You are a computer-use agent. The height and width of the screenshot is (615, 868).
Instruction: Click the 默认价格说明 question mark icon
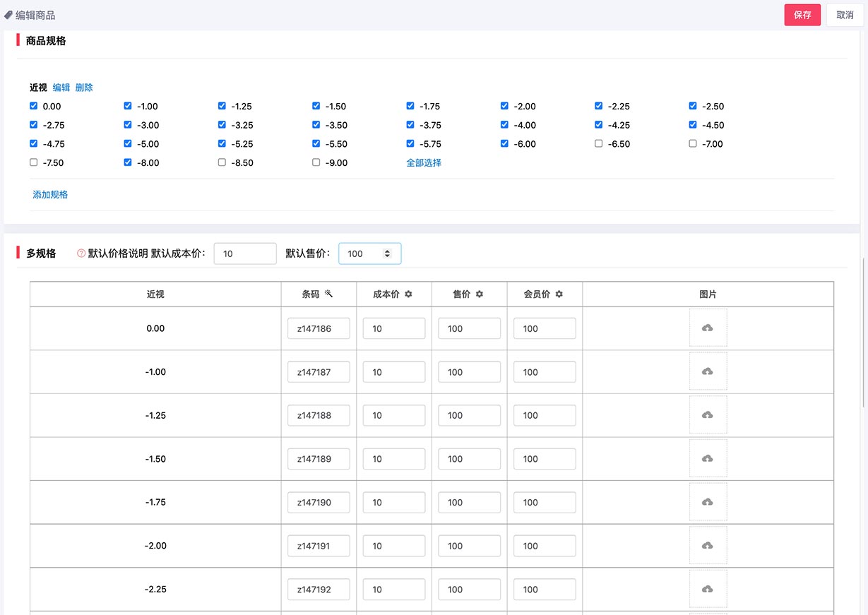point(81,253)
